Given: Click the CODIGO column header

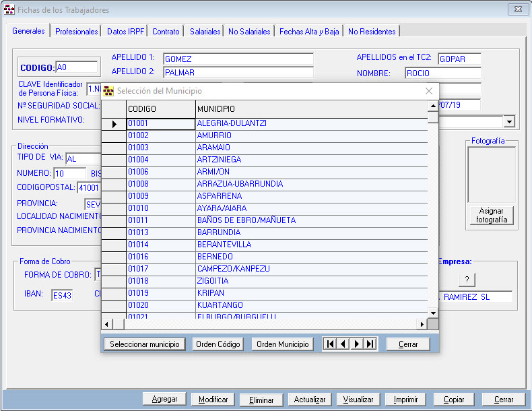Looking at the screenshot, I should click(161, 109).
